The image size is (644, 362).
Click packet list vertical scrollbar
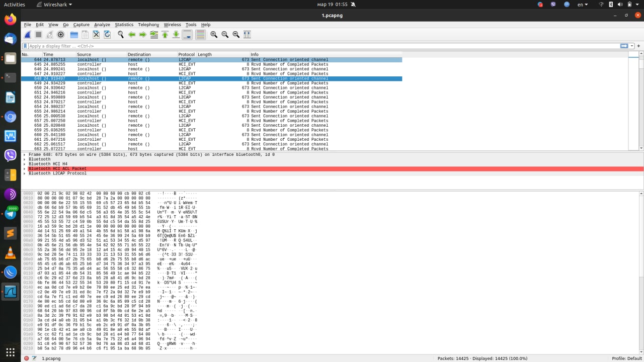click(640, 104)
